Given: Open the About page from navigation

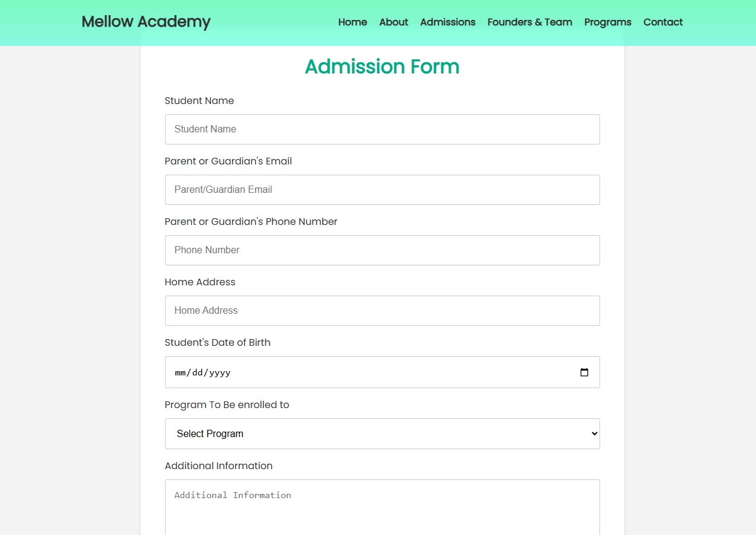Looking at the screenshot, I should 393,22.
